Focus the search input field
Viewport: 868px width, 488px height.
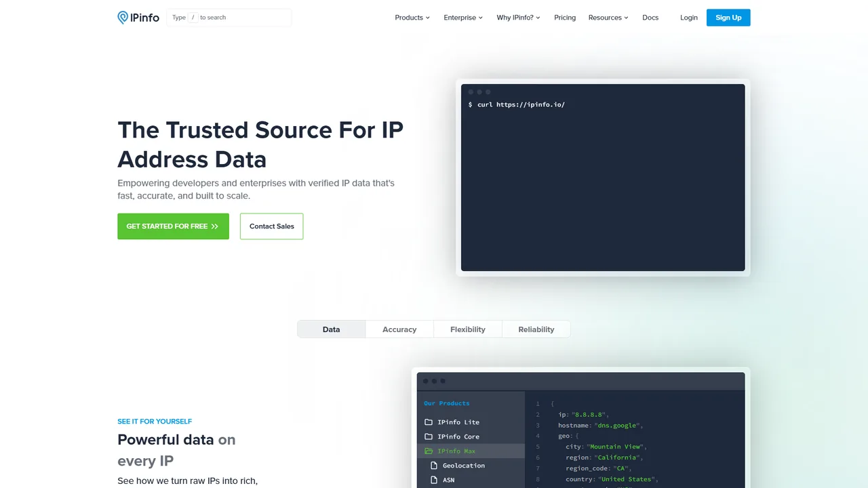[x=229, y=18]
